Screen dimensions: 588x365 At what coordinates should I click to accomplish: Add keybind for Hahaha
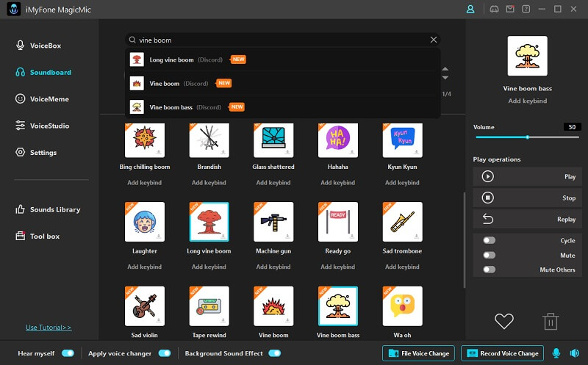(338, 182)
